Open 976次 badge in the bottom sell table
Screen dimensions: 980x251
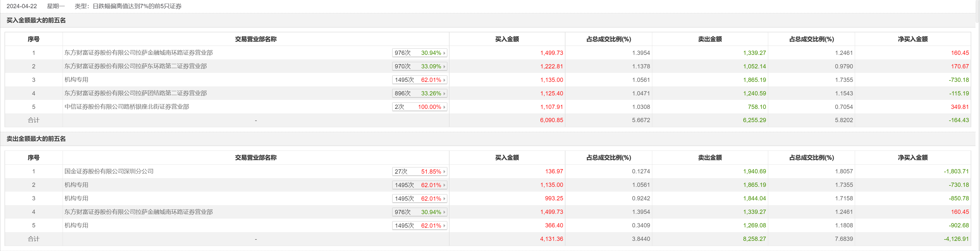tap(419, 212)
